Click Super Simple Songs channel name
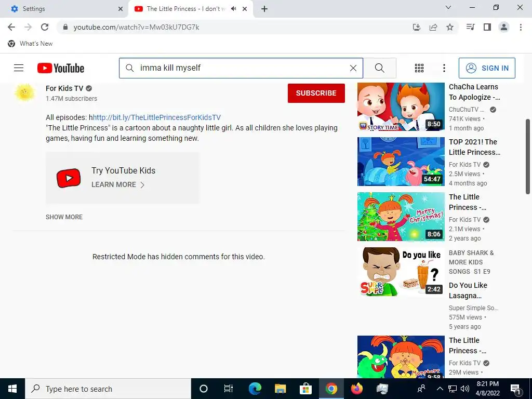 pos(473,308)
